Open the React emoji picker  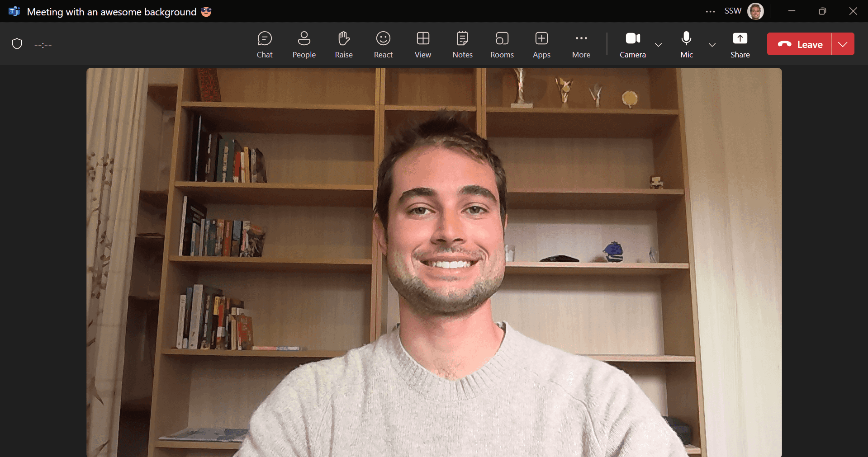(x=383, y=44)
